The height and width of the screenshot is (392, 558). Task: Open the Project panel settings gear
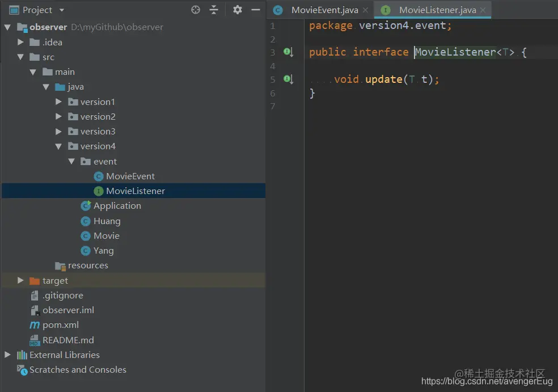tap(238, 10)
